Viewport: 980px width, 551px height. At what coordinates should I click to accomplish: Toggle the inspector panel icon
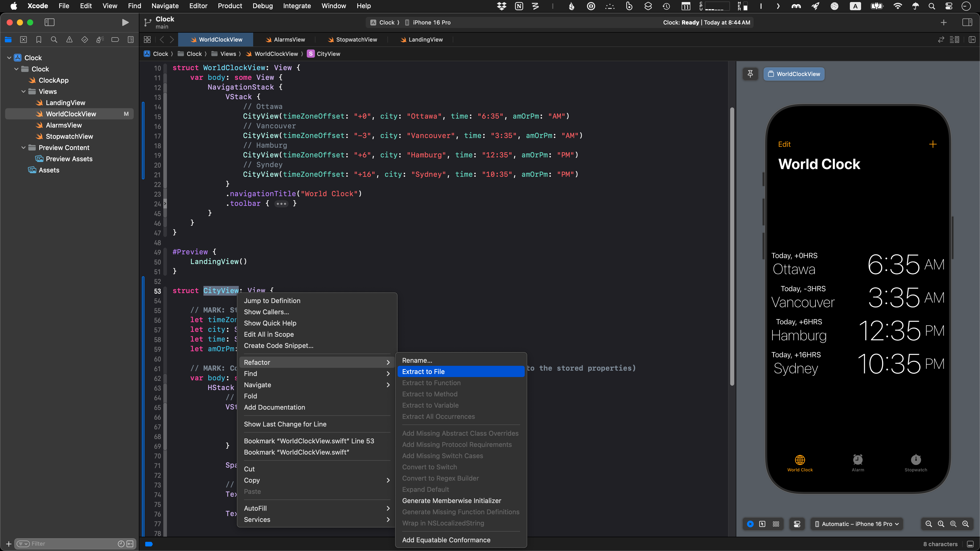[x=967, y=22]
